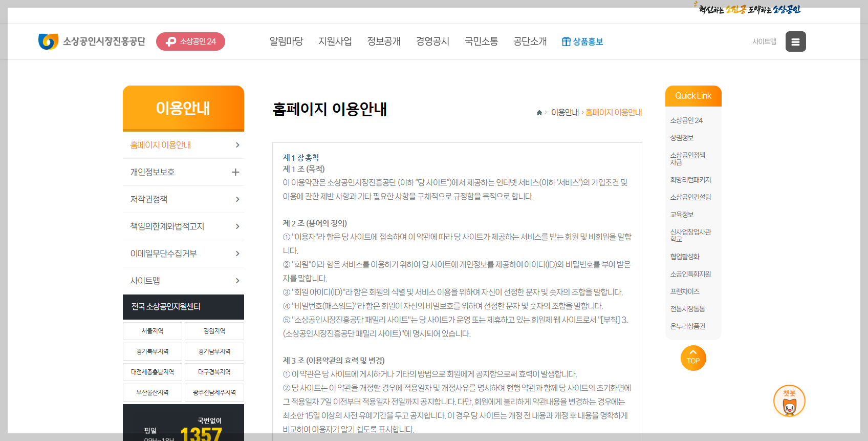Open the 교육정보 quick link
868x441 pixels.
pyautogui.click(x=682, y=215)
